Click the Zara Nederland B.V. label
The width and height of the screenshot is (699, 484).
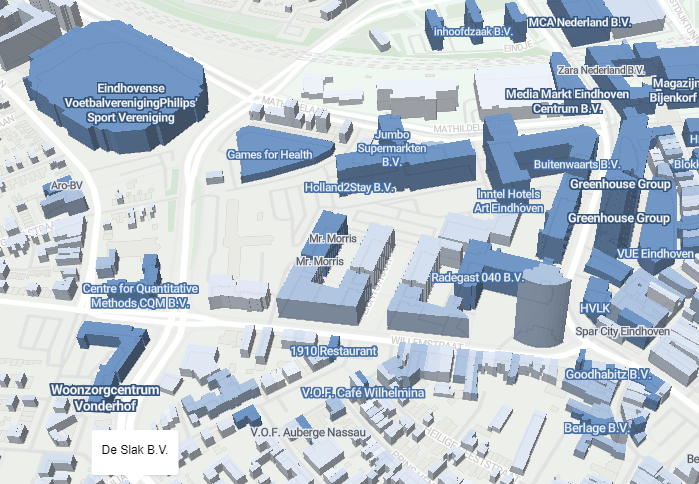pyautogui.click(x=601, y=70)
